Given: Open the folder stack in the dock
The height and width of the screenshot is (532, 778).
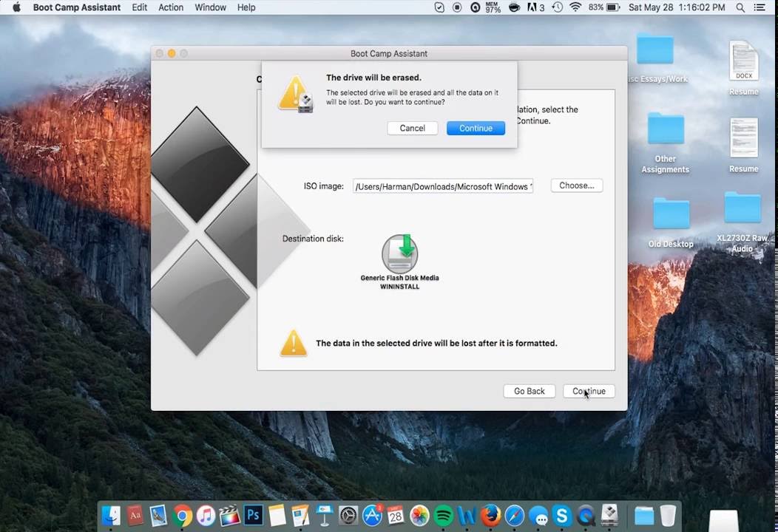Looking at the screenshot, I should tap(644, 516).
